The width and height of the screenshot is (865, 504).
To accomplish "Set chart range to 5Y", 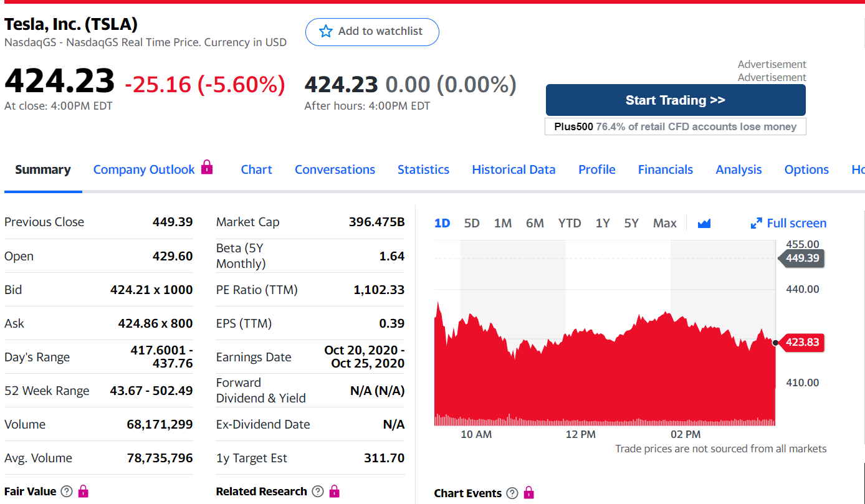I will pyautogui.click(x=631, y=223).
